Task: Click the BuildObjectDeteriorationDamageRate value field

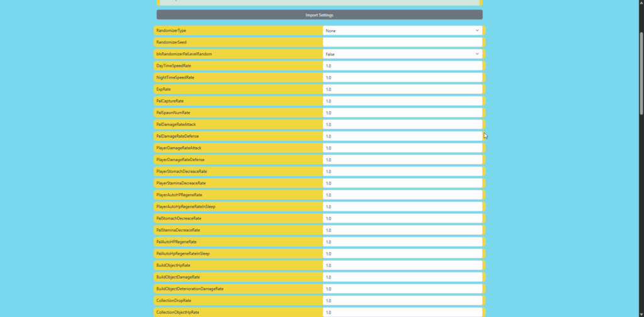Action: [402, 289]
